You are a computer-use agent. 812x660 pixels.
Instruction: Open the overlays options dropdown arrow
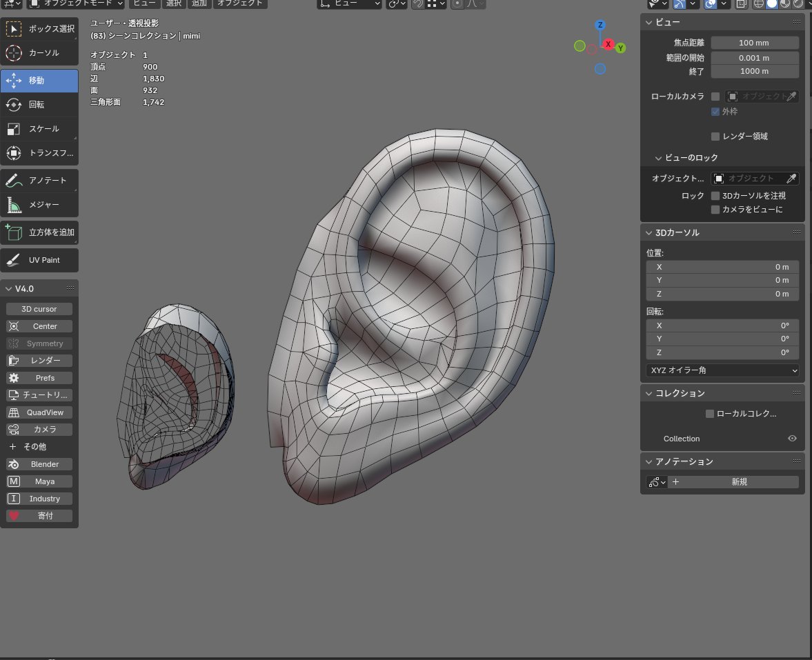(724, 4)
